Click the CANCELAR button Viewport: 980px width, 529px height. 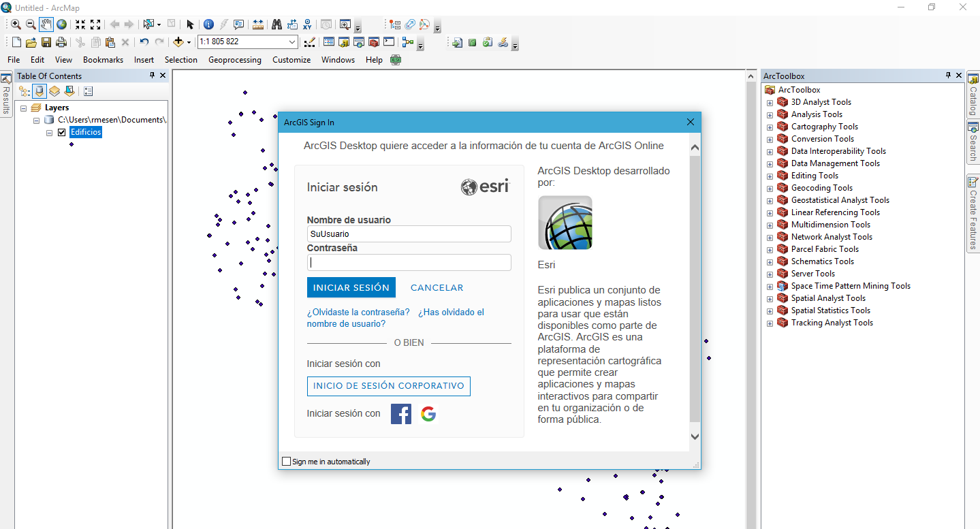click(437, 288)
